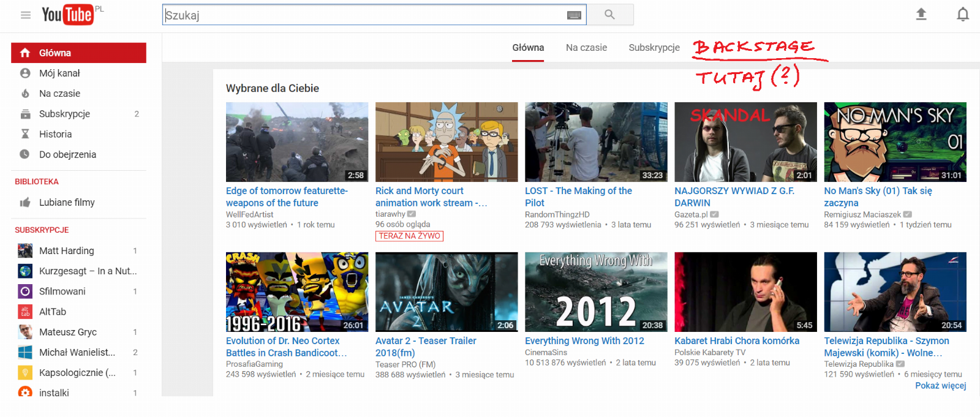980x417 pixels.
Task: Click the home icon next to Główna
Action: 25,53
